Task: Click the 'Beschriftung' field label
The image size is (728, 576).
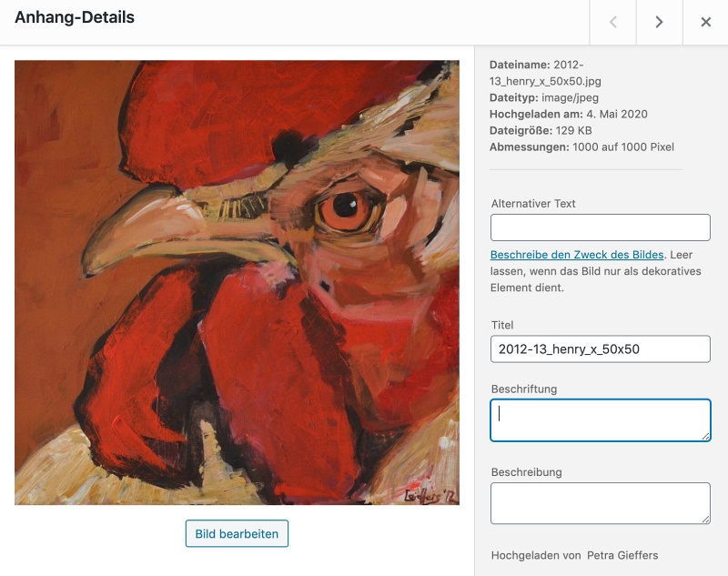Action: [x=523, y=389]
